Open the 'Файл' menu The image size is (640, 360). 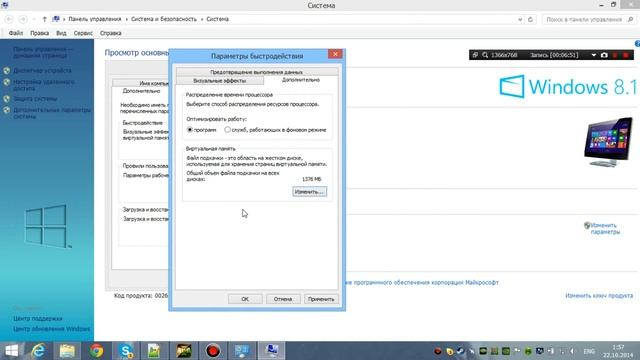(x=16, y=33)
